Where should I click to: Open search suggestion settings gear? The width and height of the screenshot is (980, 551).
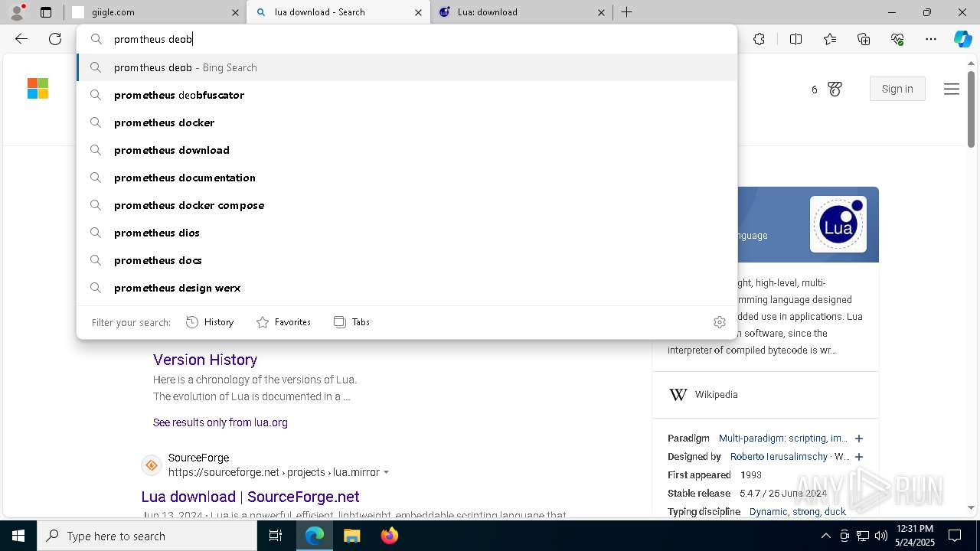tap(720, 322)
